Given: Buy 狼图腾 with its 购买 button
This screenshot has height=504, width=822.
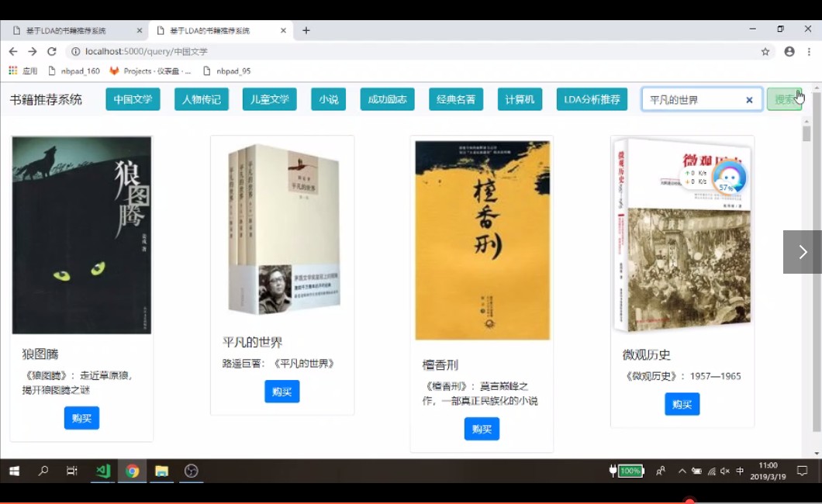Looking at the screenshot, I should tap(81, 418).
